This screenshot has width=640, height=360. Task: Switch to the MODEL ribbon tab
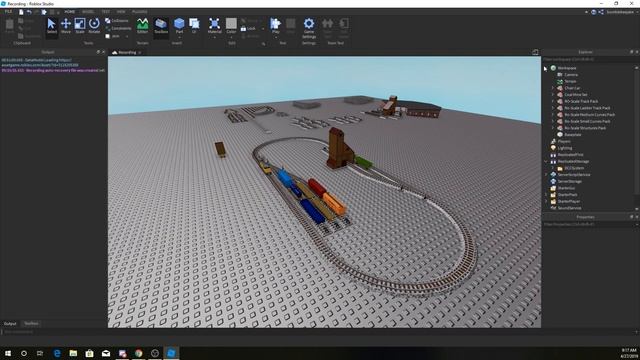(88, 12)
